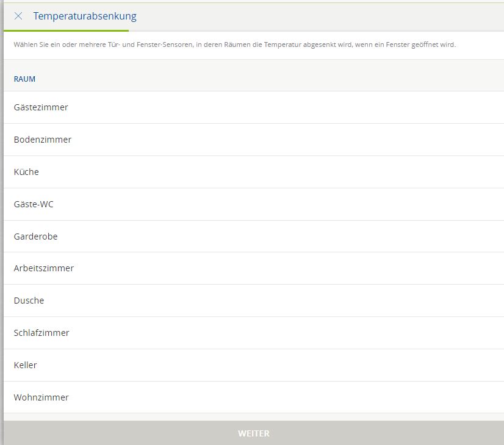504x445 pixels.
Task: Click the green wizard progress bar
Action: (66, 30)
